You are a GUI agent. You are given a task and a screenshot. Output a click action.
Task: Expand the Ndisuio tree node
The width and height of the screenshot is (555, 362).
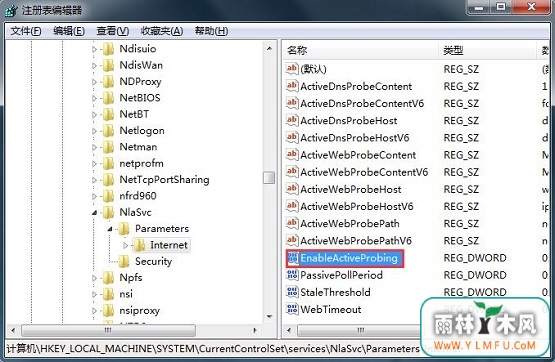click(94, 49)
